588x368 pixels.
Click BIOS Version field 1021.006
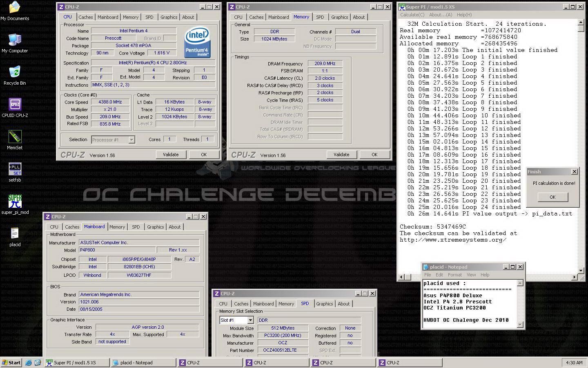tap(139, 302)
